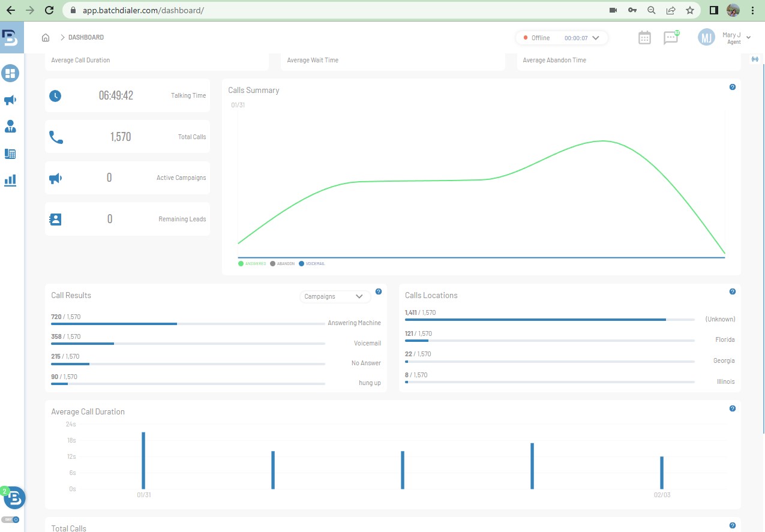Open the chat messages icon with badge
The width and height of the screenshot is (765, 532).
pyautogui.click(x=671, y=38)
